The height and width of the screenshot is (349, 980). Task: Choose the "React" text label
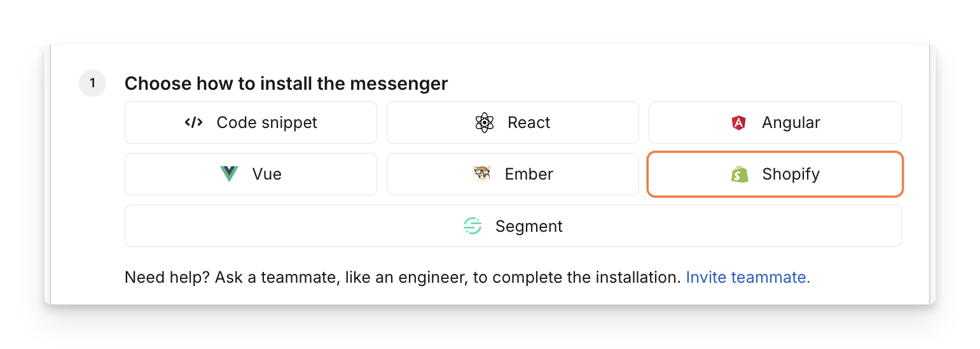pos(528,122)
